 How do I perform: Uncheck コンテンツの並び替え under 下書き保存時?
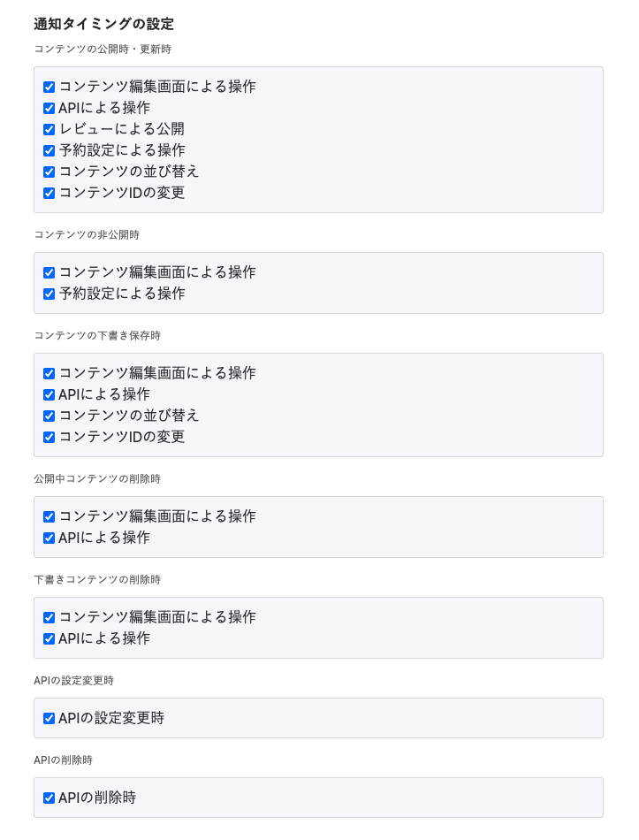(x=49, y=416)
